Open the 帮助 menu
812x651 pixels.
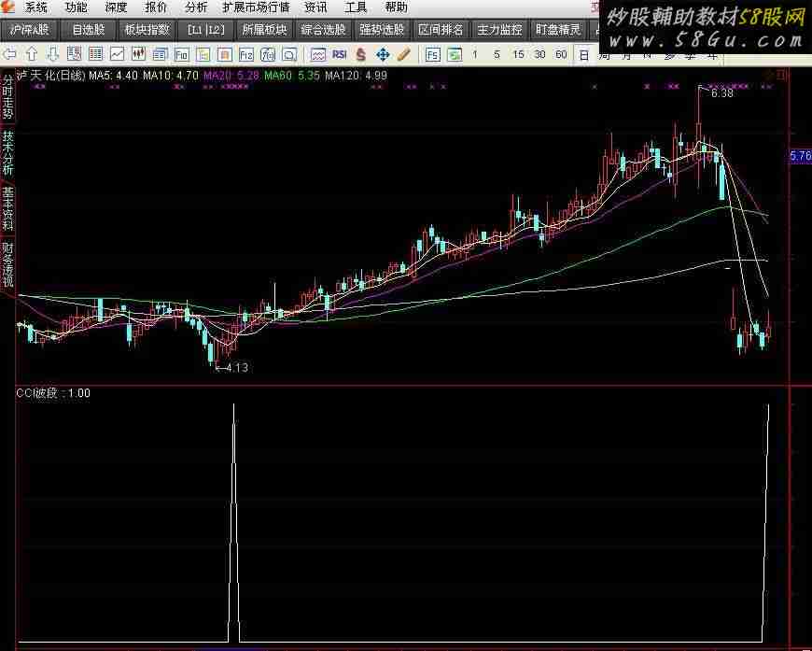396,7
